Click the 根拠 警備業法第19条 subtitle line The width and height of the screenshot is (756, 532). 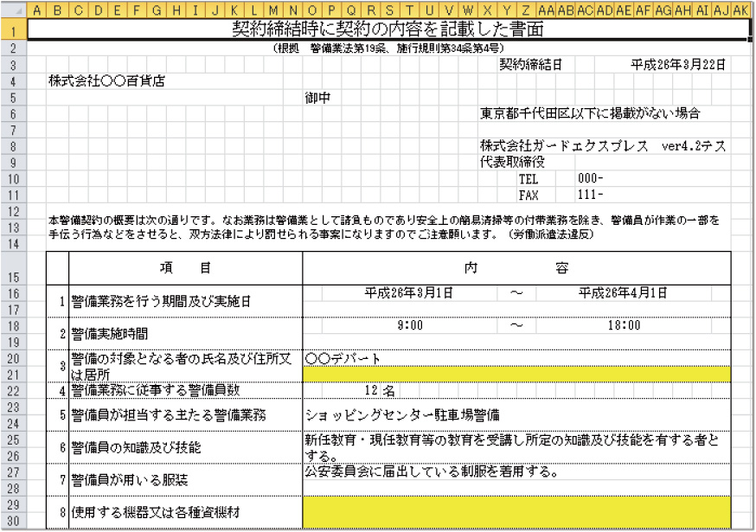point(388,48)
